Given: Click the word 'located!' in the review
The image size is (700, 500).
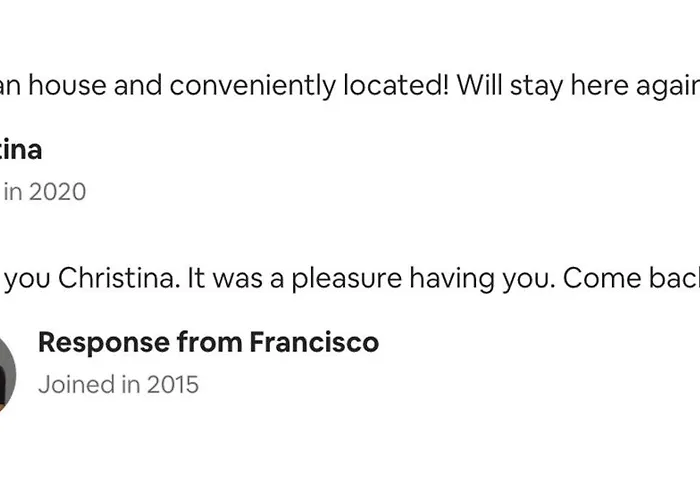Looking at the screenshot, I should point(396,85).
